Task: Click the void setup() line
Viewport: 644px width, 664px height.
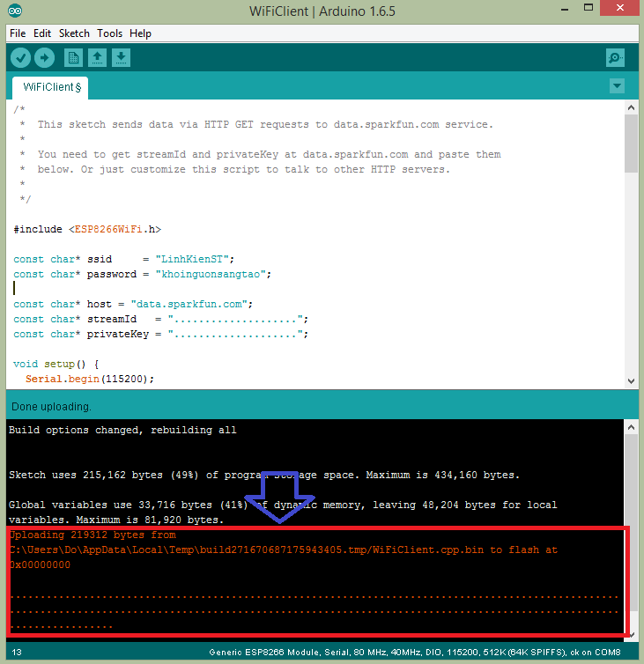Action: (56, 365)
